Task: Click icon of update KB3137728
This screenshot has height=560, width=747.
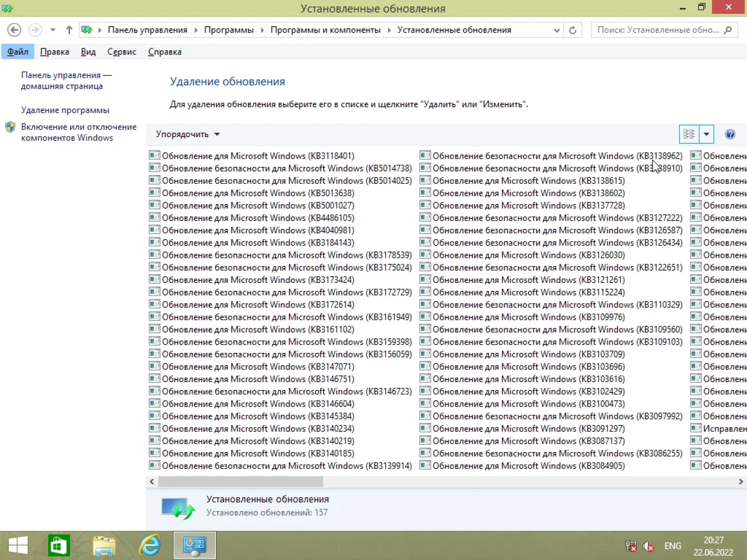Action: [x=425, y=205]
